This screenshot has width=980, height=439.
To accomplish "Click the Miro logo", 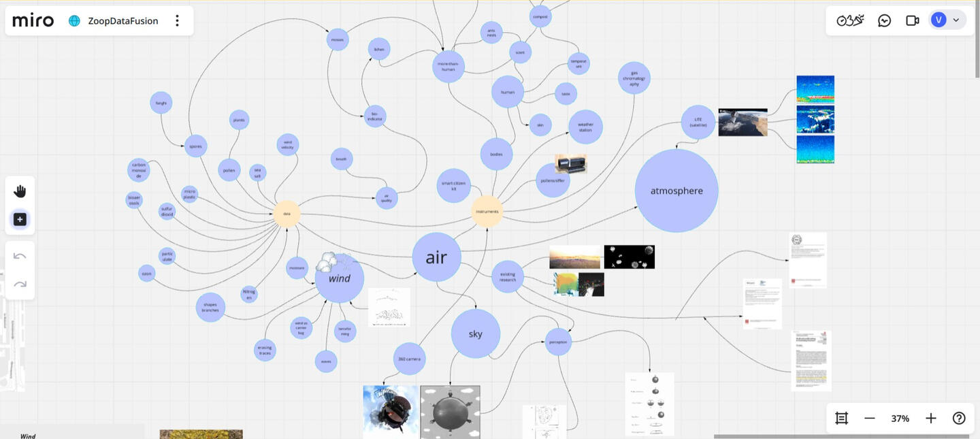I will pos(32,18).
